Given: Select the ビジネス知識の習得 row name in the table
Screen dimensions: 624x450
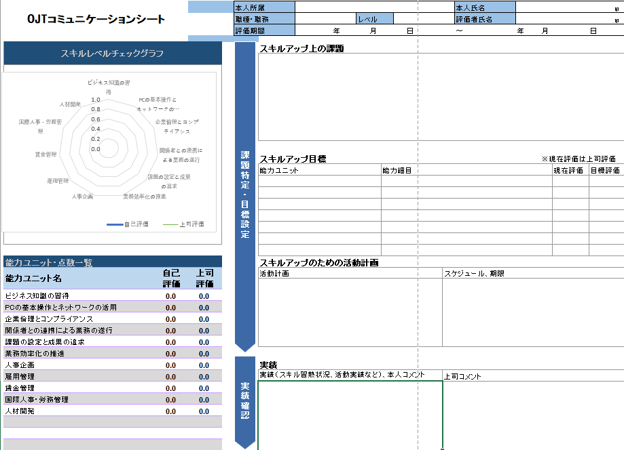Looking at the screenshot, I should point(37,296).
